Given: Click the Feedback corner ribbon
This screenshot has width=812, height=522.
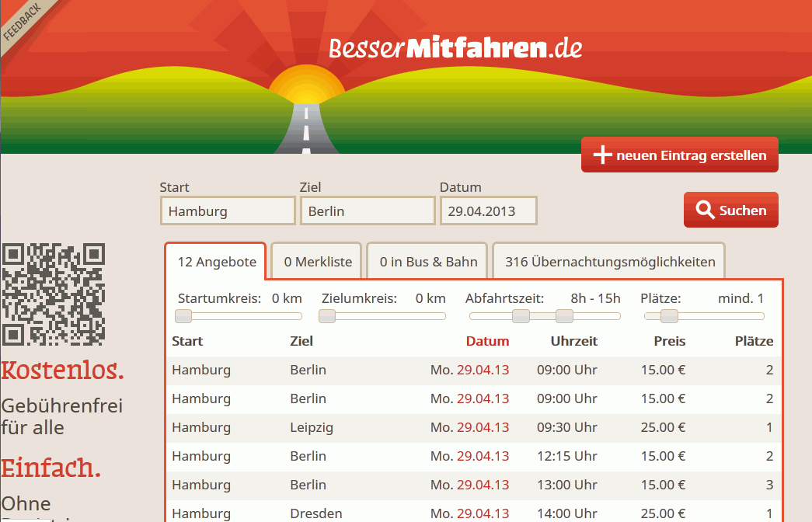Looking at the screenshot, I should pos(23,22).
